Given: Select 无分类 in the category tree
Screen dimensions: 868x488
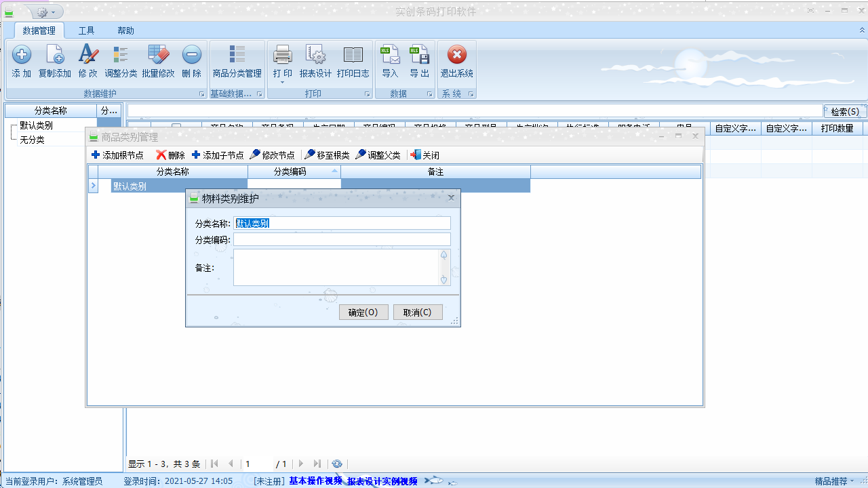Looking at the screenshot, I should point(32,140).
